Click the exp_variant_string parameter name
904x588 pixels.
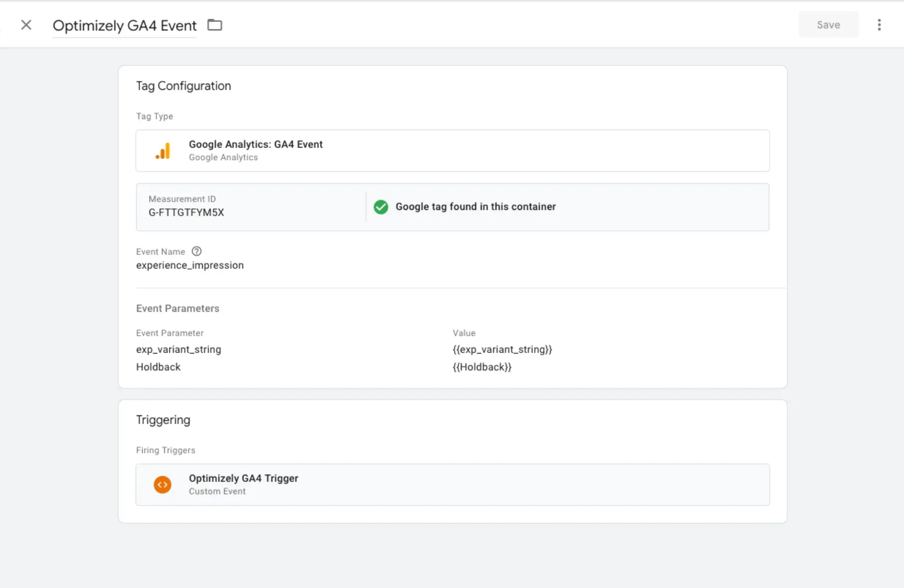point(179,349)
